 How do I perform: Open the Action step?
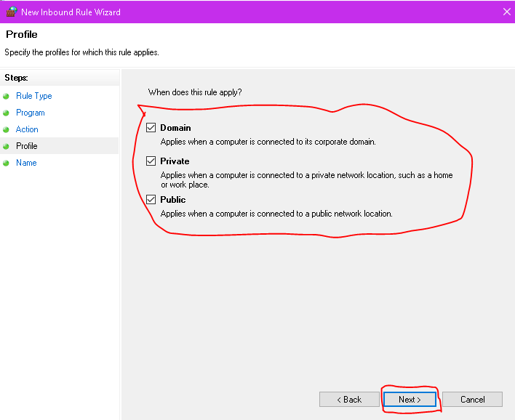pyautogui.click(x=27, y=129)
